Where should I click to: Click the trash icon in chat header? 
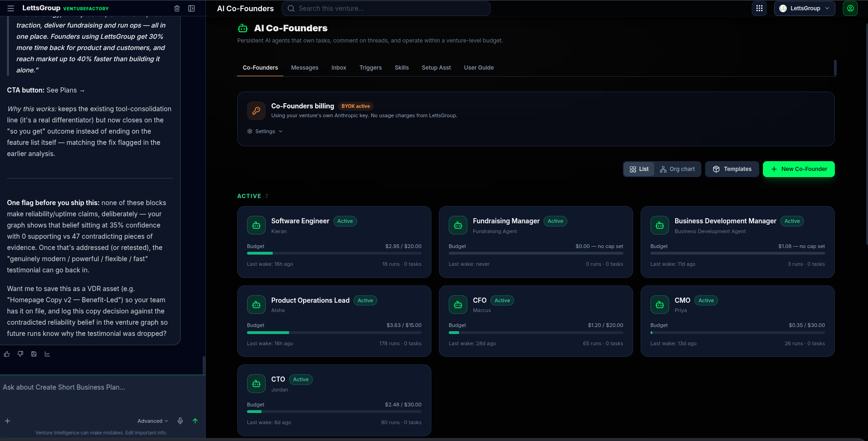pos(177,8)
